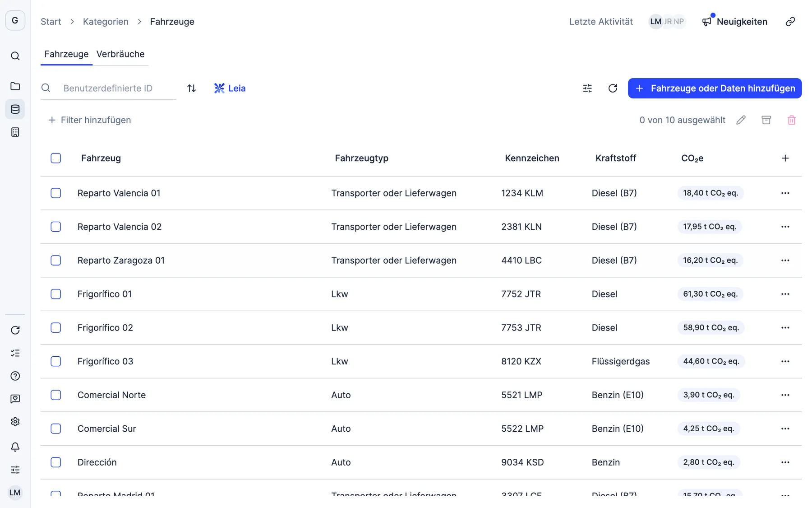Open the column settings sliders icon
The height and width of the screenshot is (508, 812).
point(587,88)
